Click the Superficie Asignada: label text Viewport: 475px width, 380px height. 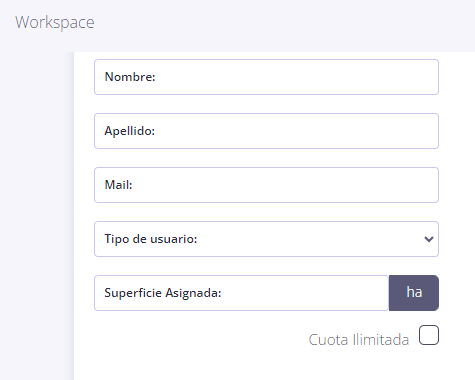(163, 293)
